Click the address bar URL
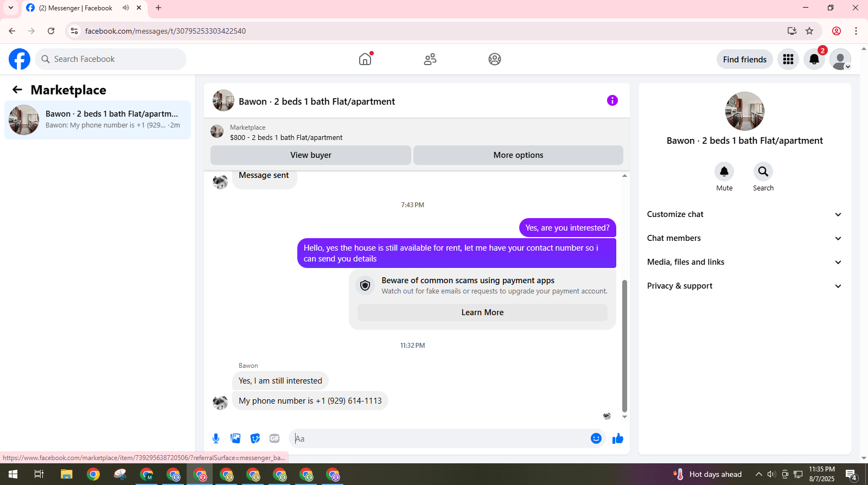 pyautogui.click(x=165, y=31)
